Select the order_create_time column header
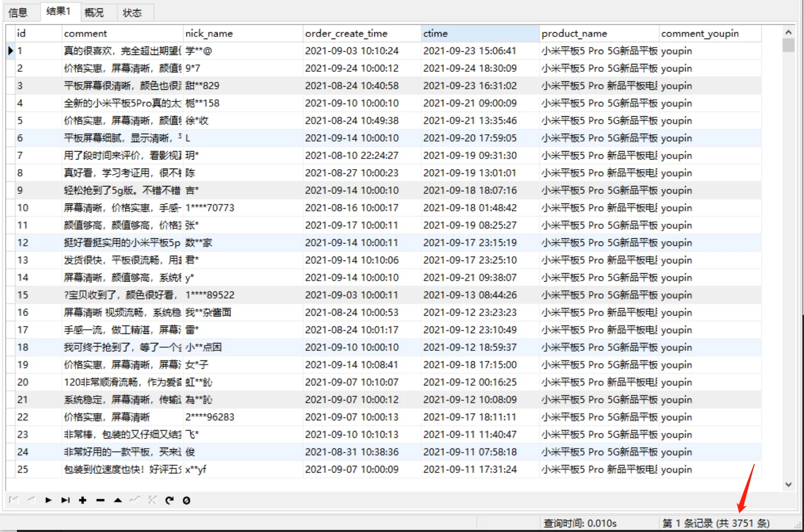This screenshot has height=532, width=804. (x=362, y=33)
